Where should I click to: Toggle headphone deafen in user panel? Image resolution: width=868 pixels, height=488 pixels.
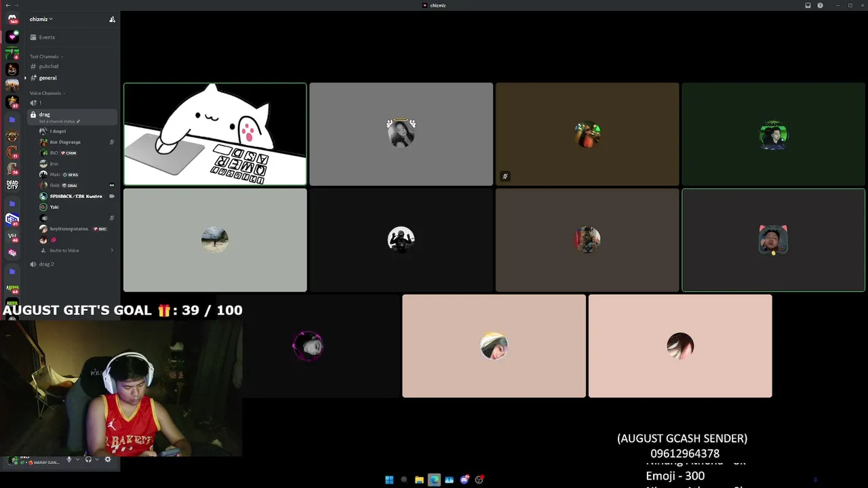[88, 460]
